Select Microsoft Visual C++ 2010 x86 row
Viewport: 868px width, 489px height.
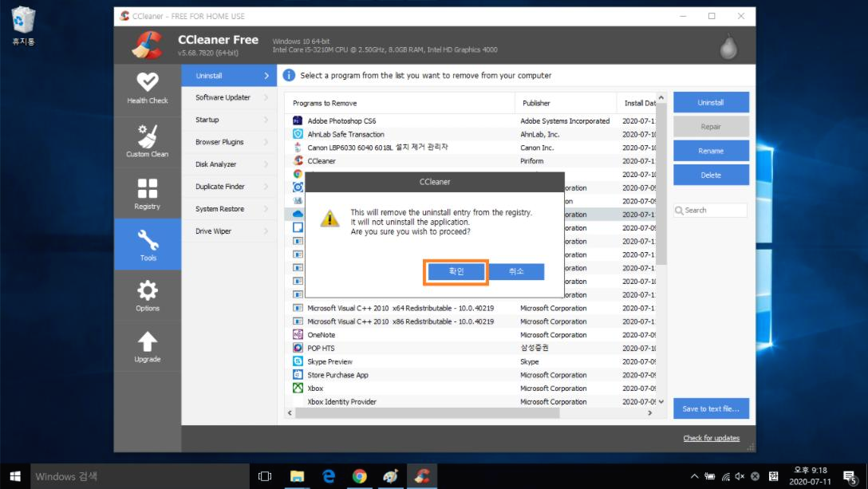[471, 321]
